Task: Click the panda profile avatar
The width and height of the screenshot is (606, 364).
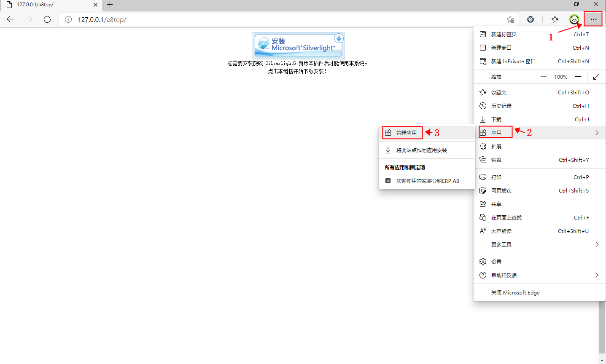Action: click(574, 19)
